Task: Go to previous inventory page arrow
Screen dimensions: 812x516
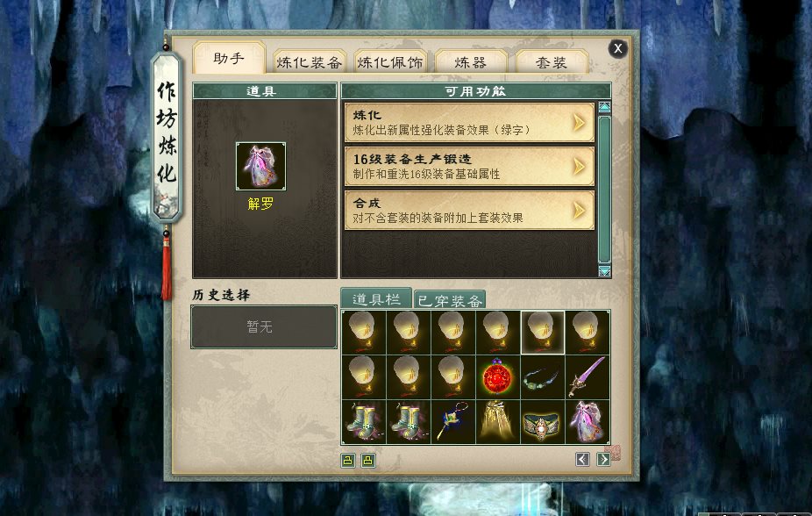Action: (x=582, y=460)
